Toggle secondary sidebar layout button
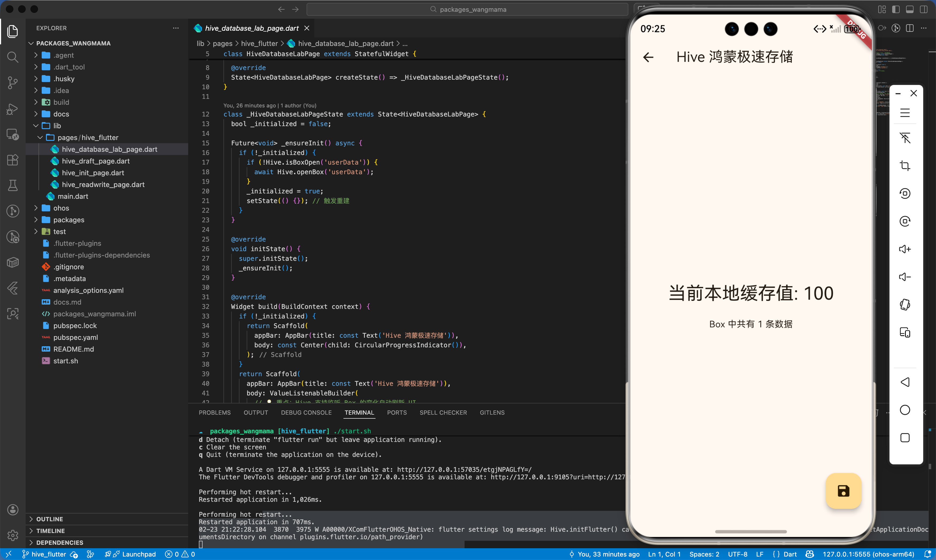936x560 pixels. 923,9
